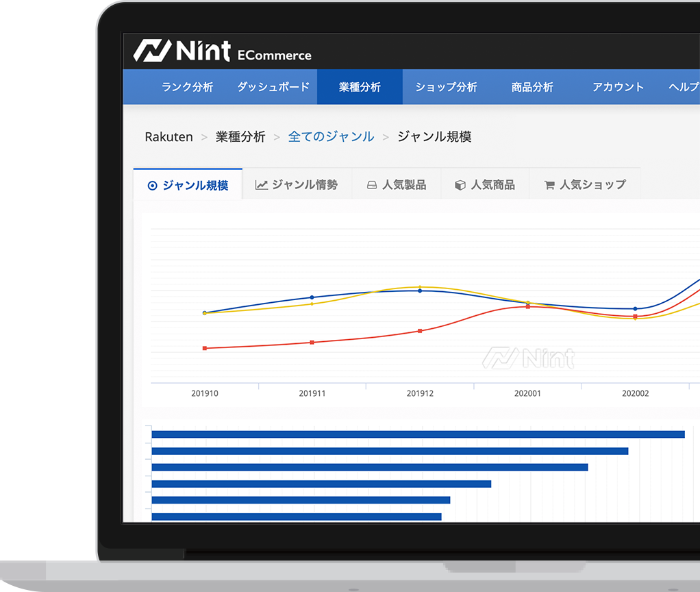Click the Nint ECommerce logo
The height and width of the screenshot is (592, 700).
(223, 51)
